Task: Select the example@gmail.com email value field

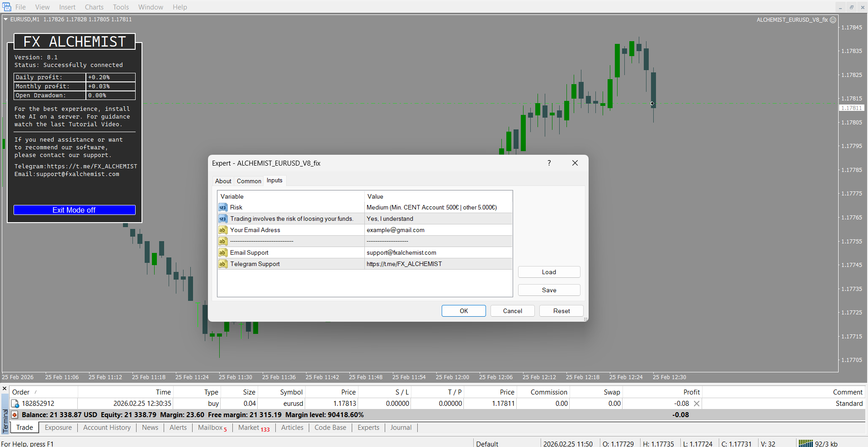Action: click(438, 230)
